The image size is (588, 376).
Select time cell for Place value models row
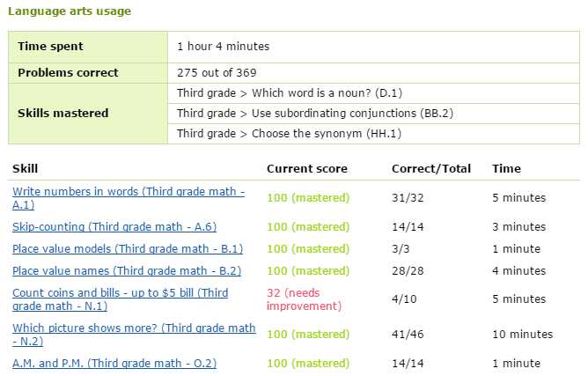click(x=517, y=249)
